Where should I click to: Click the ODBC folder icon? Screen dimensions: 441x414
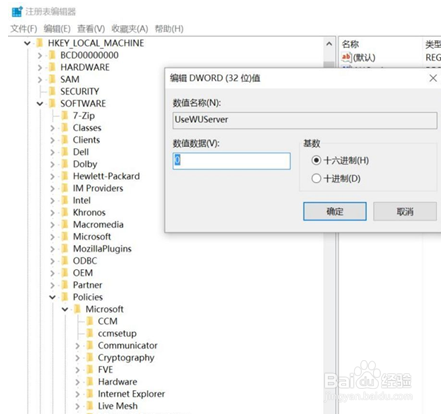[x=65, y=261]
